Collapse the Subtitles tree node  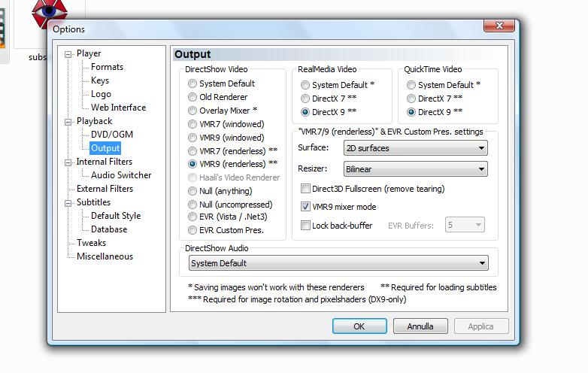pyautogui.click(x=68, y=203)
